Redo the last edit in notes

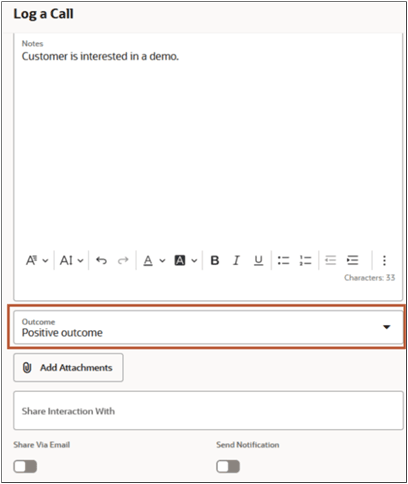123,260
